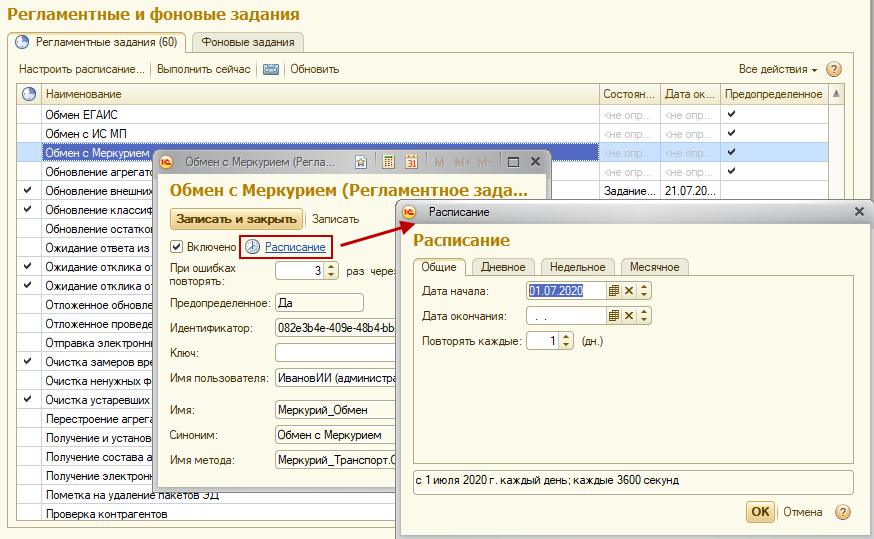The image size is (874, 539).
Task: Click Отмена in the Расписание window
Action: 803,512
